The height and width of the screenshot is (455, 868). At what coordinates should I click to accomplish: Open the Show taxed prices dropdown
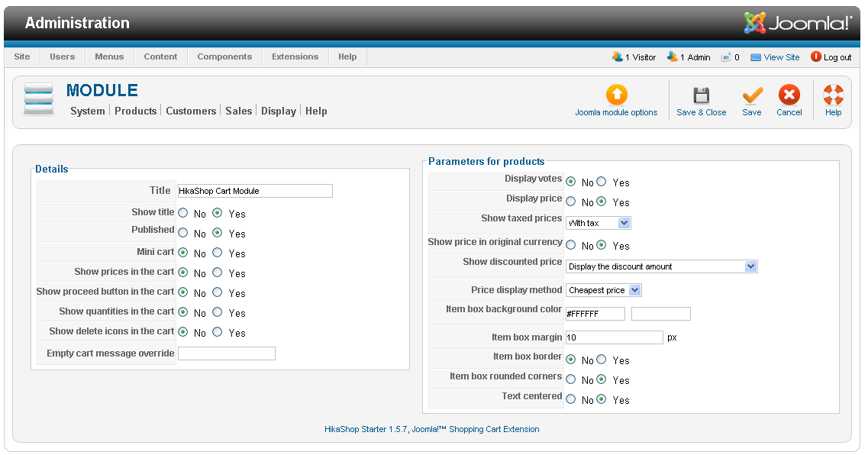click(x=599, y=223)
